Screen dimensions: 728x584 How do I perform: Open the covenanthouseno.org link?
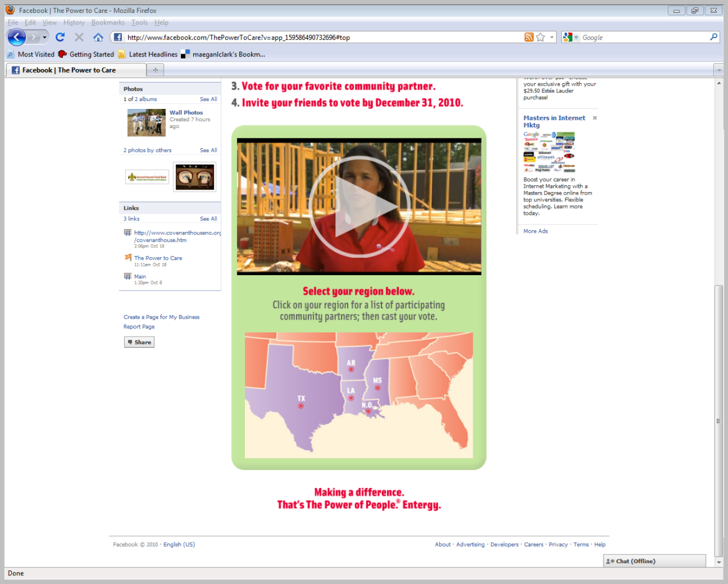tap(177, 236)
